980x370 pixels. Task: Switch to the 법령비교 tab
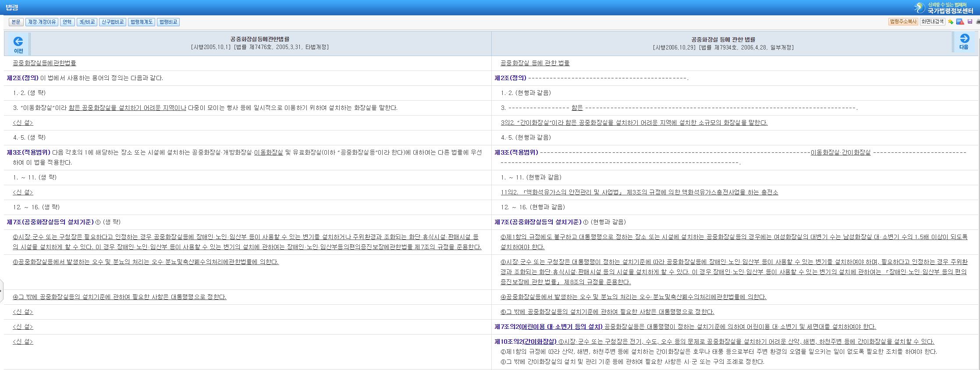click(168, 22)
